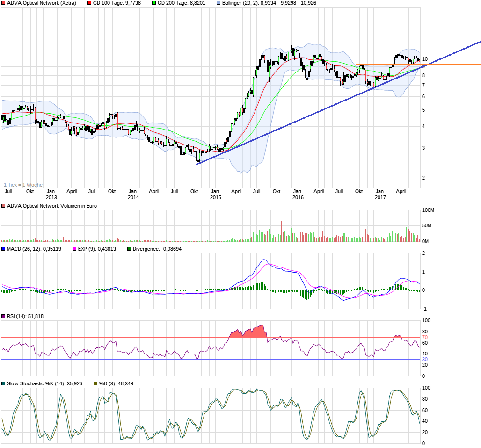481x448 pixels.
Task: Click the ADVA Volumen red legend icon
Action: [3, 205]
